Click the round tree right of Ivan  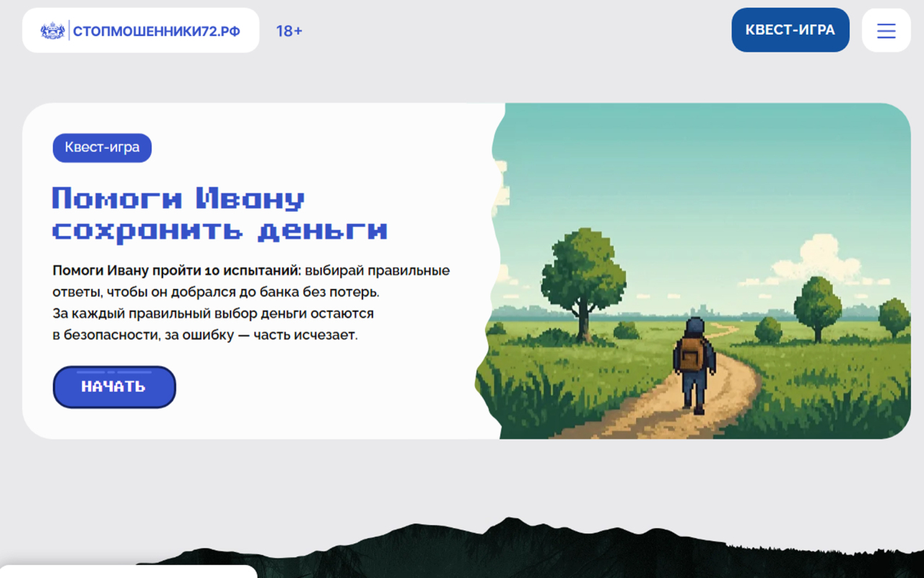(816, 305)
